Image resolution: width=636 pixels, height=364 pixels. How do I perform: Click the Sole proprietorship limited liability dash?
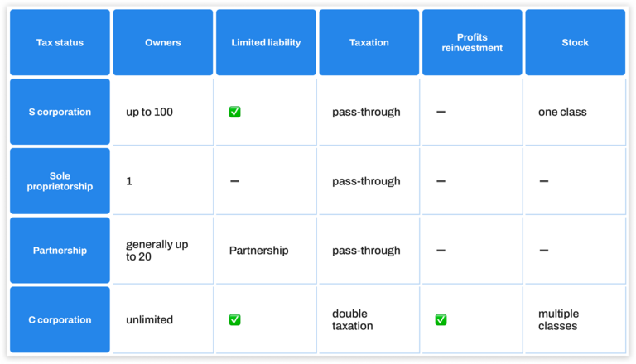coord(234,181)
